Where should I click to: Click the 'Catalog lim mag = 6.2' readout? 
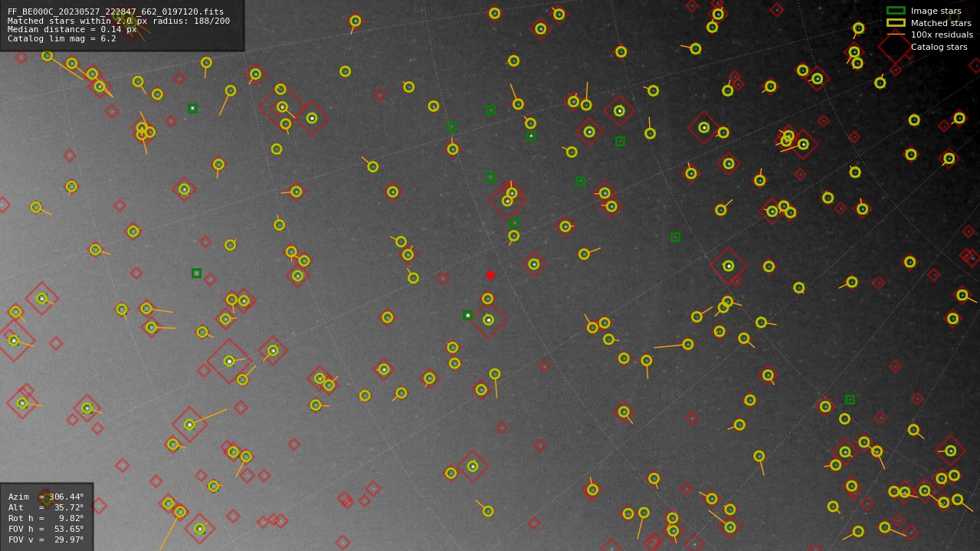62,38
